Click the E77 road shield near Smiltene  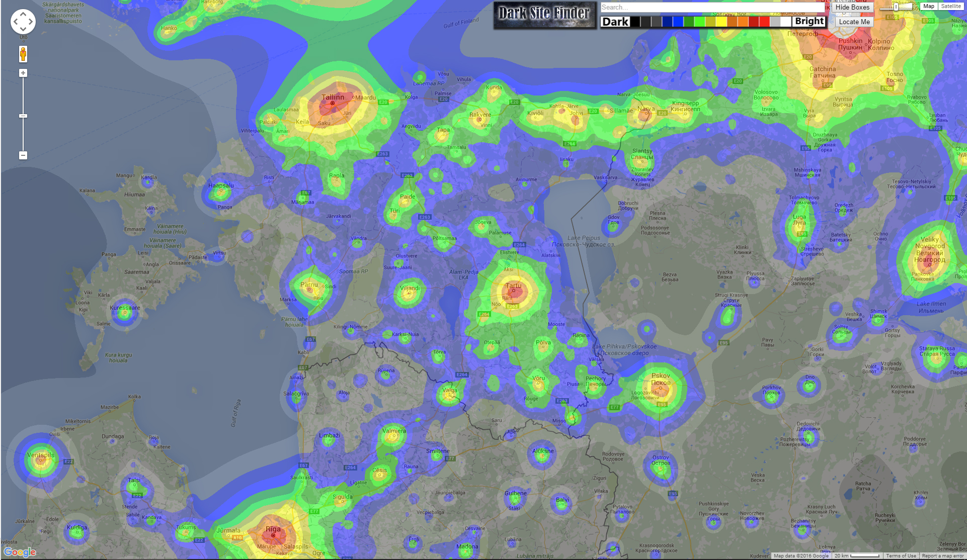(450, 458)
